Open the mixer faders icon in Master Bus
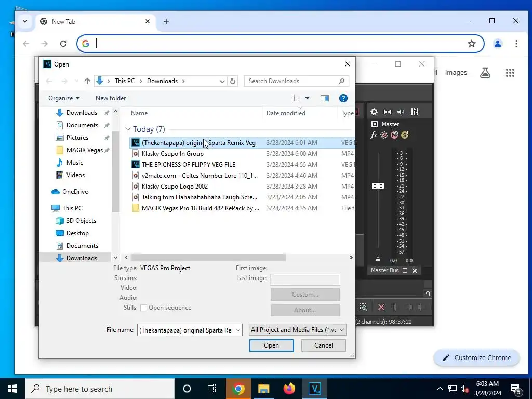This screenshot has height=399, width=532. coord(415,112)
